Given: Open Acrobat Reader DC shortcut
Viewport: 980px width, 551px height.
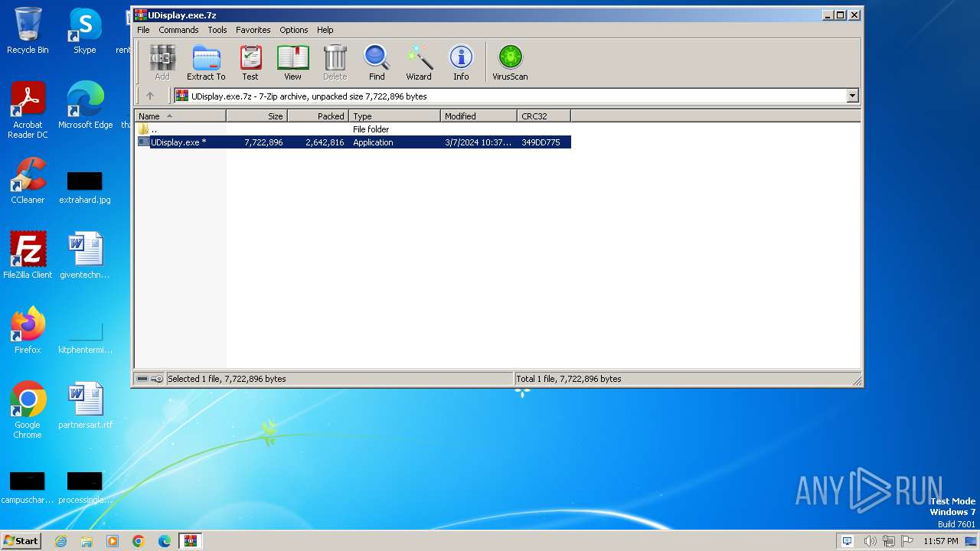Looking at the screenshot, I should pos(28,110).
